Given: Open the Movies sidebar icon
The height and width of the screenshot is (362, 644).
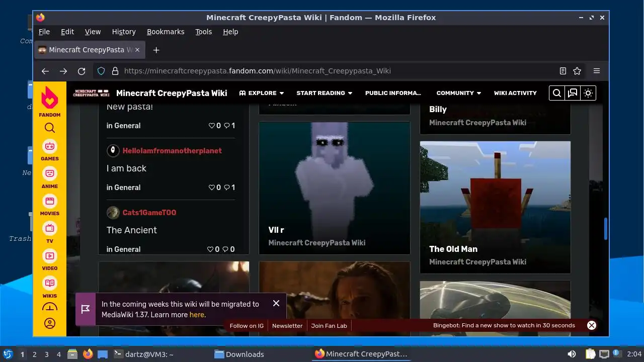Looking at the screenshot, I should tap(49, 205).
